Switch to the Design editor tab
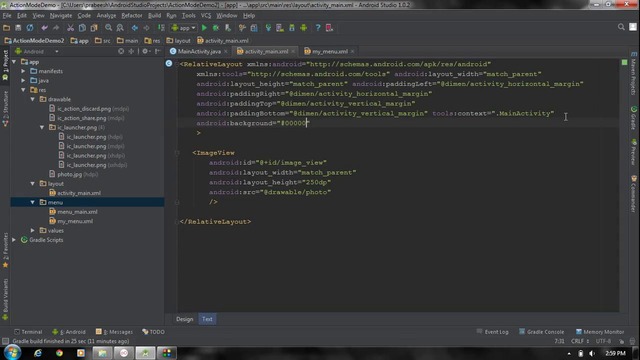This screenshot has width=640, height=360. [184, 319]
